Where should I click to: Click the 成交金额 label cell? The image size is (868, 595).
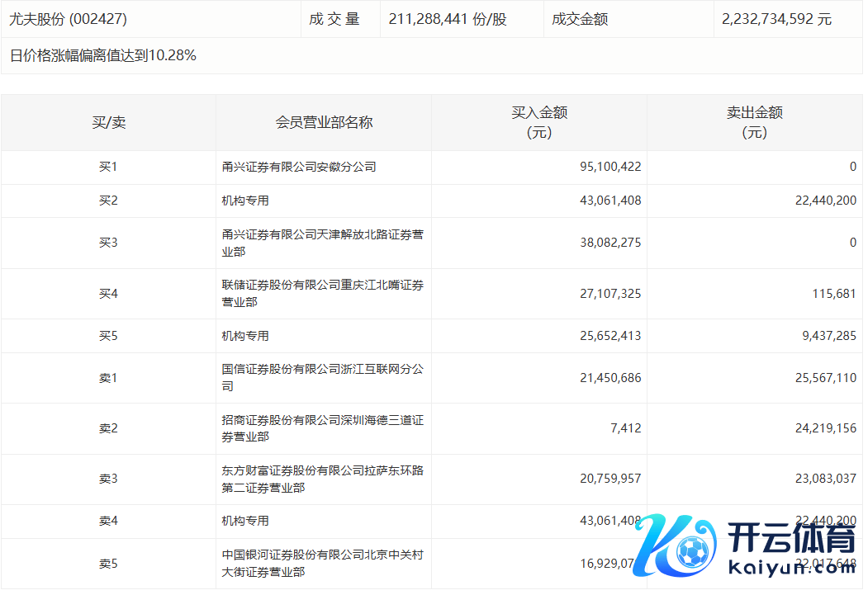pos(580,18)
